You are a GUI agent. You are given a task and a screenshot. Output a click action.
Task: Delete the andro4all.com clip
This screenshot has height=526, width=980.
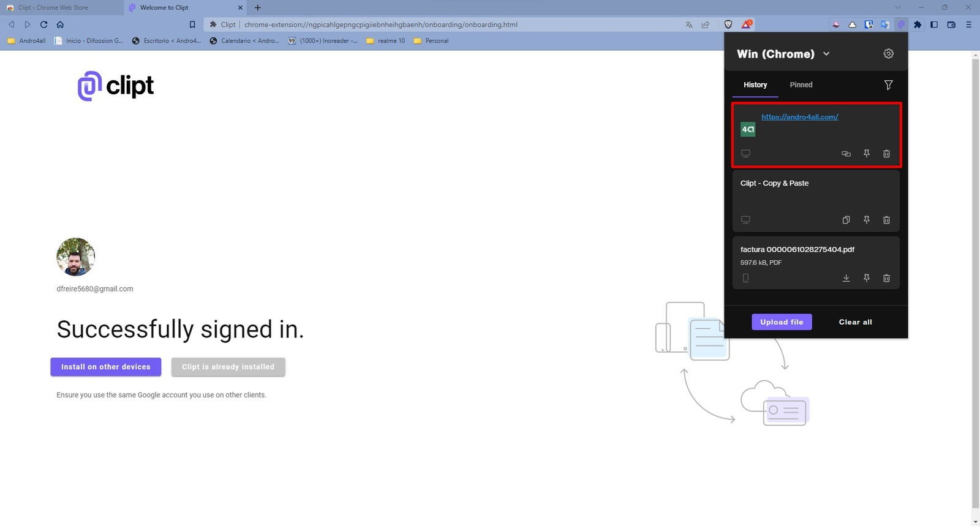click(x=886, y=154)
